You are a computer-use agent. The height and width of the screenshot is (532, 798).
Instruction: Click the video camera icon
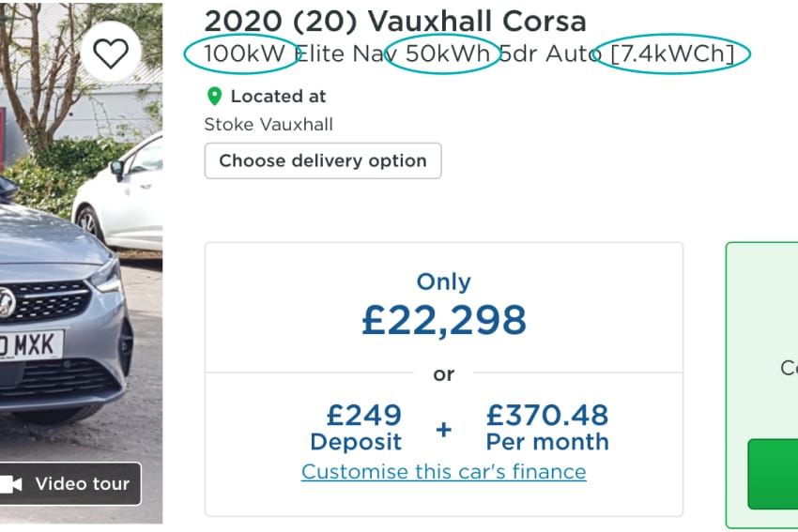11,484
